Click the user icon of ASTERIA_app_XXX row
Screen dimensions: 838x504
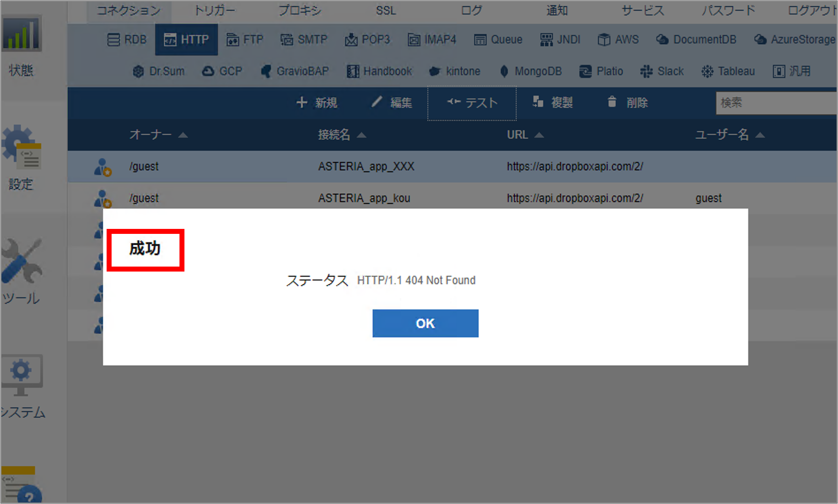pos(103,167)
